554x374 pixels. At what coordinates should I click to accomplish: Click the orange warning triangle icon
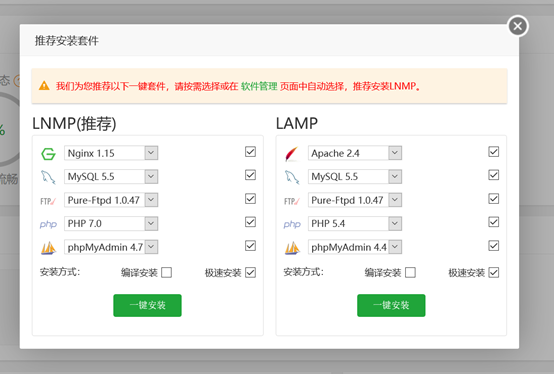point(44,86)
